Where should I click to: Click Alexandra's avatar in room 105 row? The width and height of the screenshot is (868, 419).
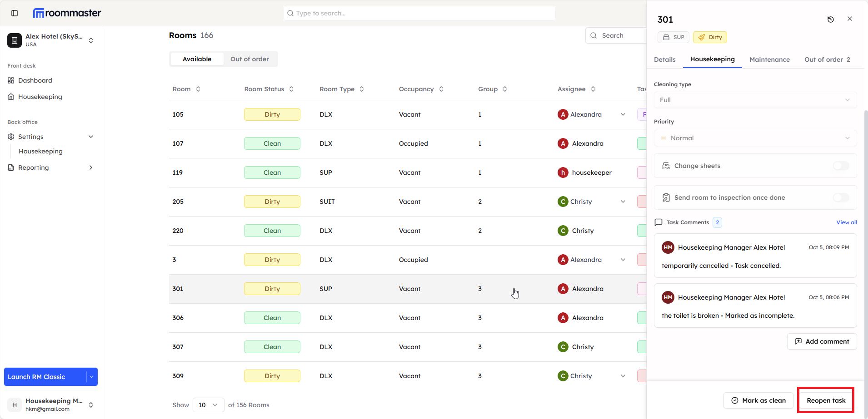(563, 115)
